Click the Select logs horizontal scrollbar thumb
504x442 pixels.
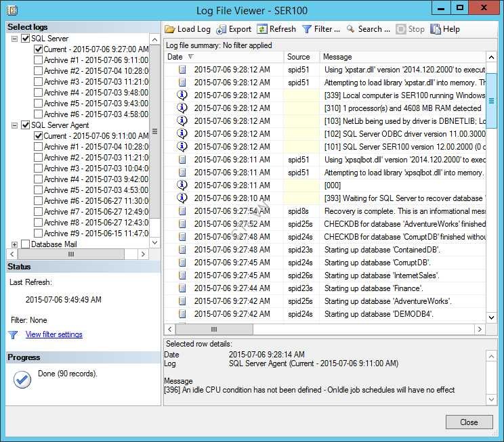tap(71, 254)
